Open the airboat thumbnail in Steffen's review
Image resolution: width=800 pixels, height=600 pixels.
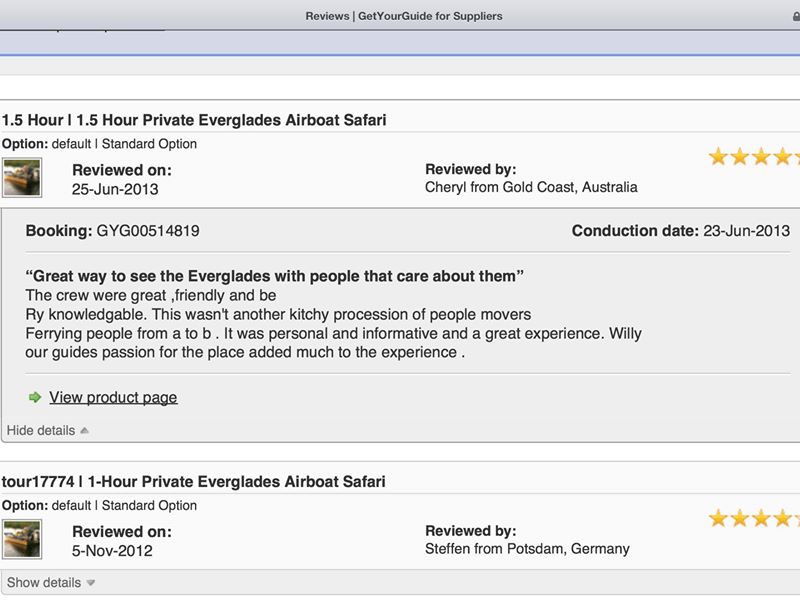(22, 539)
